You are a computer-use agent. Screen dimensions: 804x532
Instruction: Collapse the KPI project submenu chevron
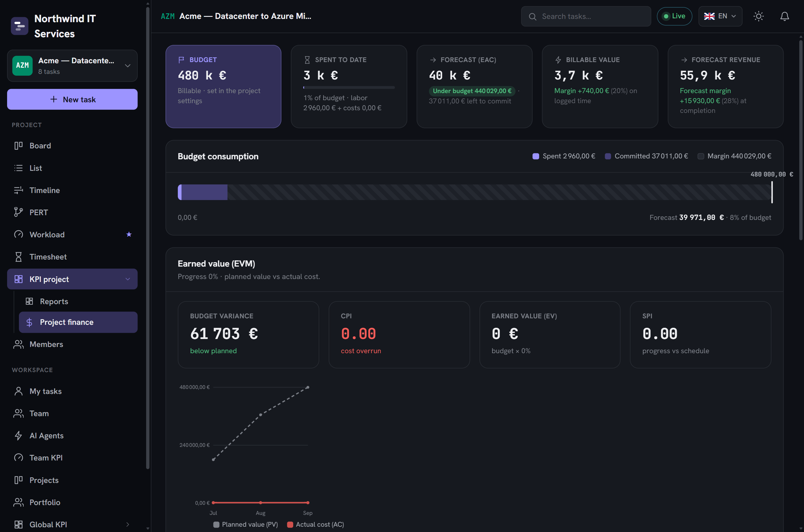pos(128,279)
